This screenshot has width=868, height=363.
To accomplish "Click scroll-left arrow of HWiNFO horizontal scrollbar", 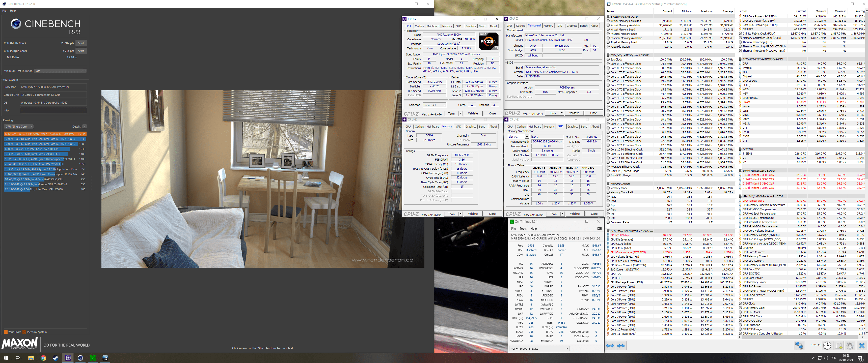I will (740, 337).
